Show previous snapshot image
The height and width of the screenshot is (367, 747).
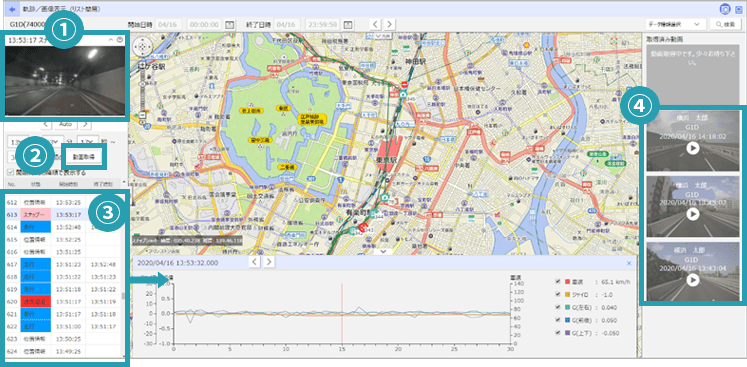coord(45,124)
